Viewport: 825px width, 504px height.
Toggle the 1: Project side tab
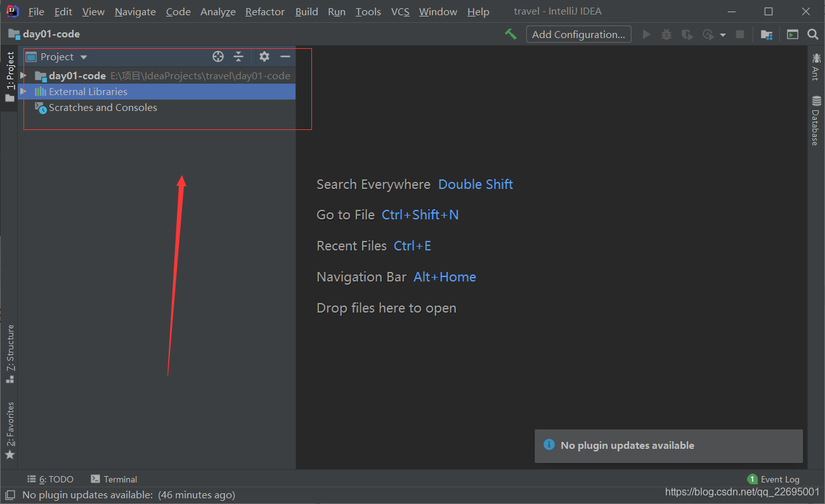(10, 77)
